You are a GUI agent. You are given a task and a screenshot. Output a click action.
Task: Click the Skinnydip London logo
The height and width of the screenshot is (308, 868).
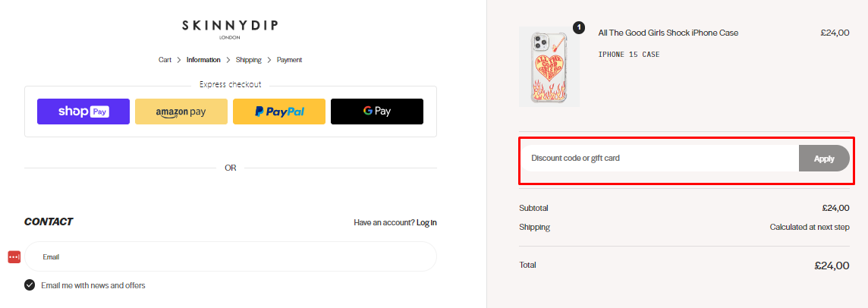coord(231,29)
